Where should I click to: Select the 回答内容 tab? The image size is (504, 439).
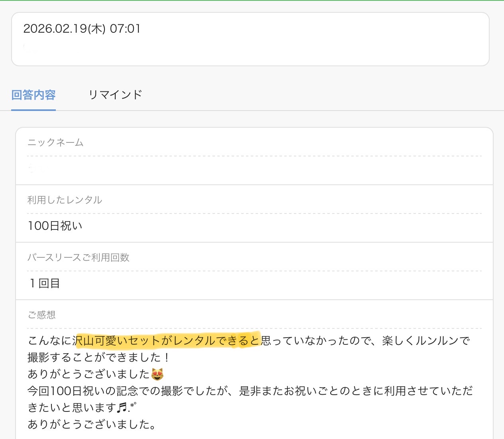tap(33, 95)
